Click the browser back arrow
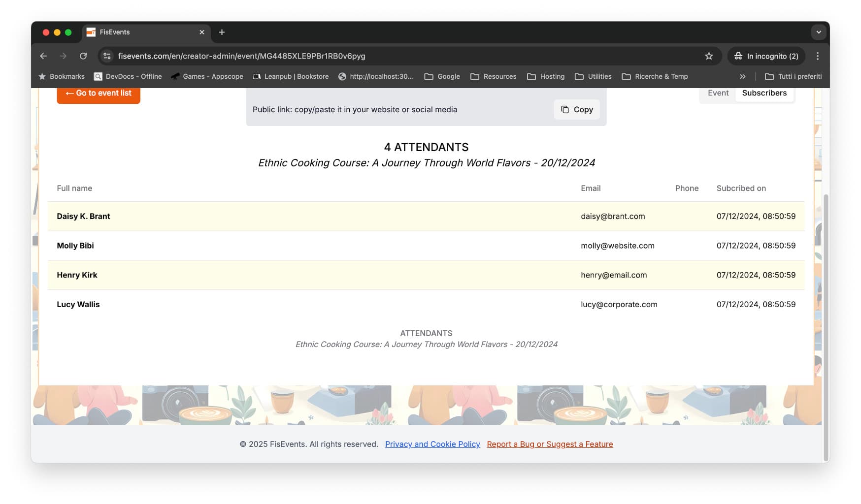The height and width of the screenshot is (504, 861). click(x=43, y=56)
